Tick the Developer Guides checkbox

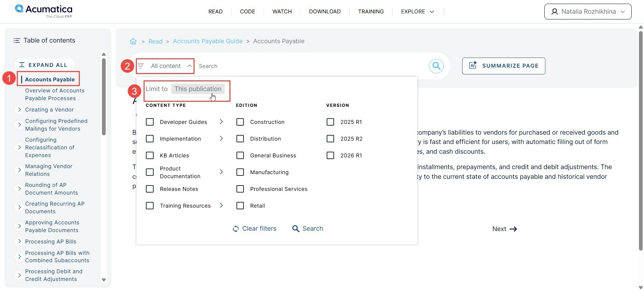tap(150, 122)
